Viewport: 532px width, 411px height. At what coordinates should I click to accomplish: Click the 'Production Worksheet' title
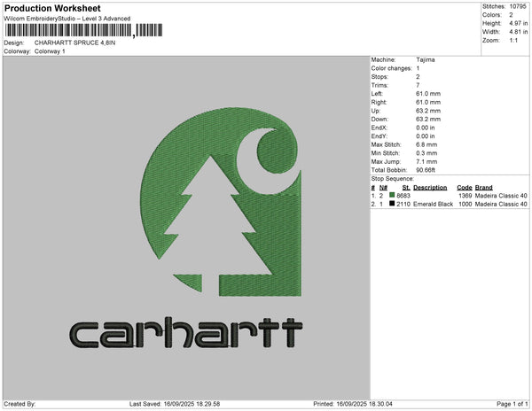(x=52, y=9)
